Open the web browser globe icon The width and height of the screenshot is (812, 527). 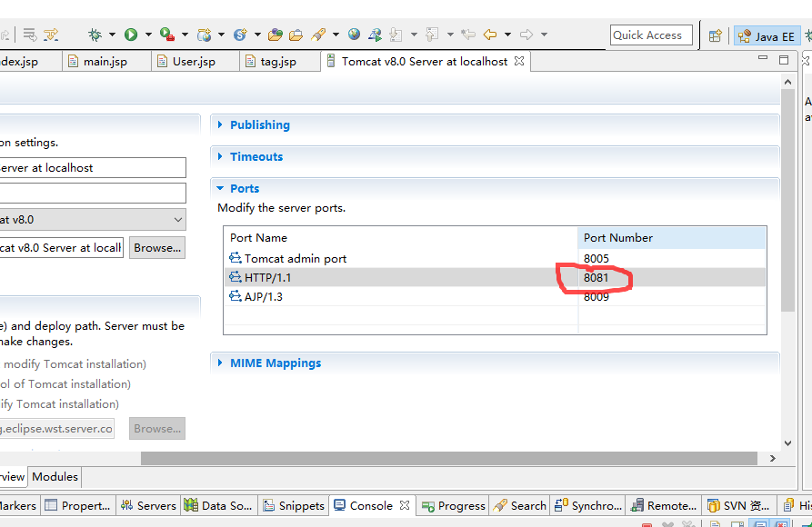(354, 35)
